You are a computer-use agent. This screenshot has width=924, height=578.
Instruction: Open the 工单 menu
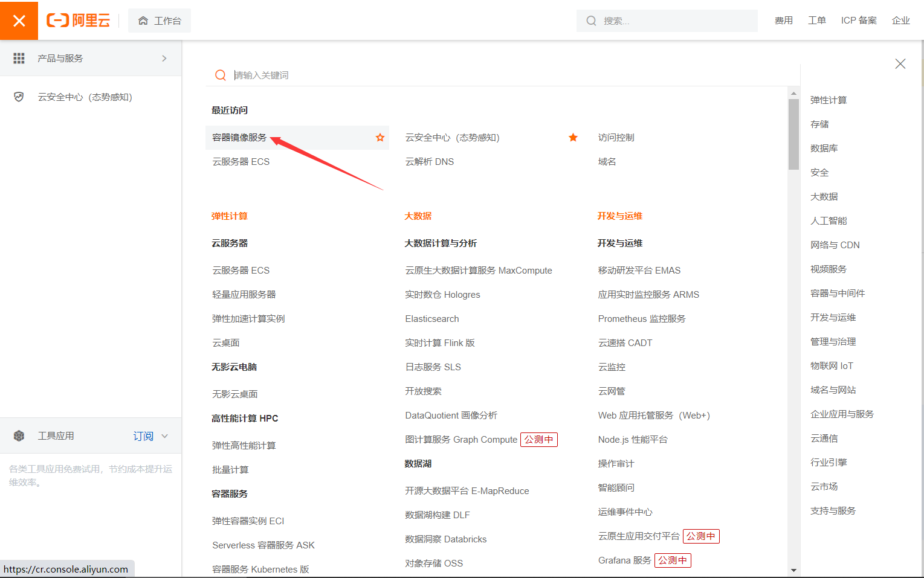(x=816, y=21)
